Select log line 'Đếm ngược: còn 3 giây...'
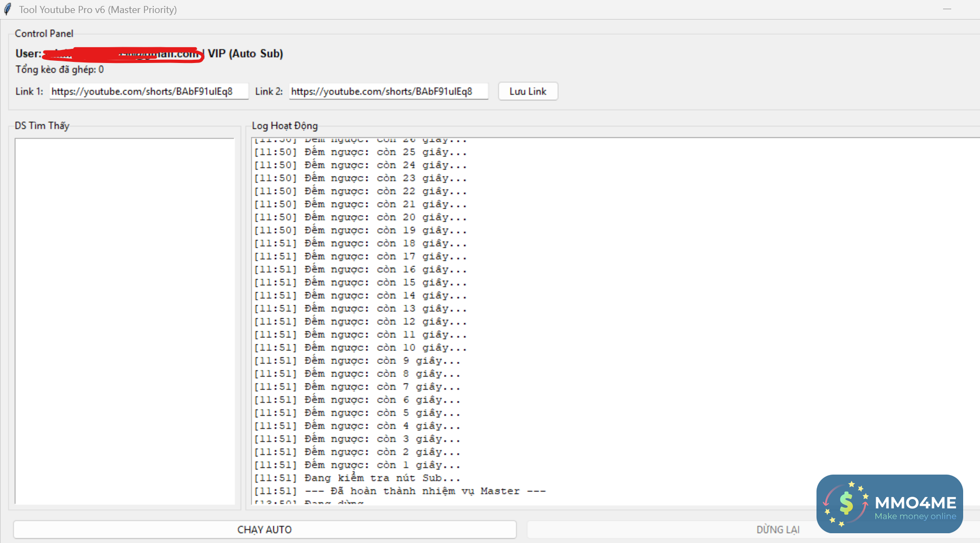The height and width of the screenshot is (543, 980). pyautogui.click(x=357, y=439)
